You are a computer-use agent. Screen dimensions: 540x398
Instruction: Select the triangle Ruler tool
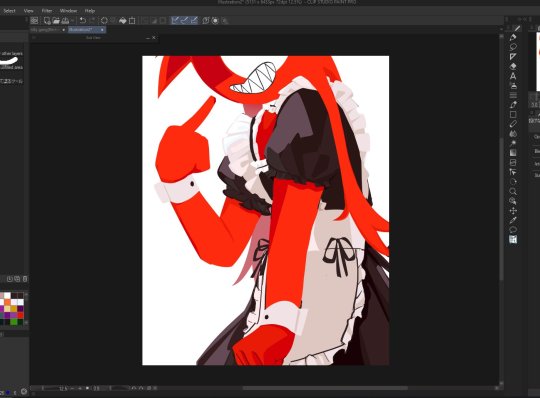513,56
